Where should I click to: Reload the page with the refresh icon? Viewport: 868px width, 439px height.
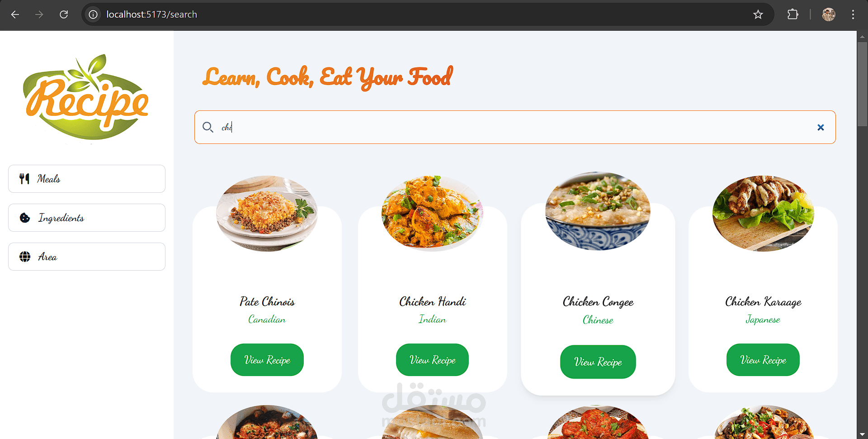tap(64, 14)
